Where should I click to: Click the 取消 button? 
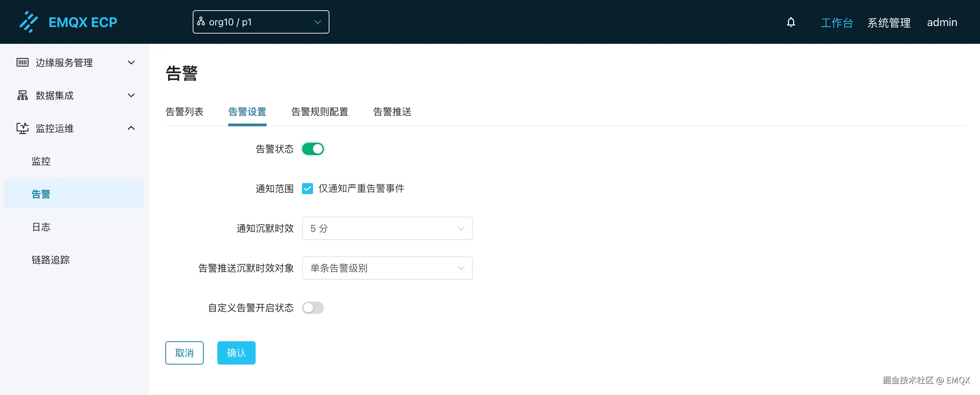coord(184,353)
